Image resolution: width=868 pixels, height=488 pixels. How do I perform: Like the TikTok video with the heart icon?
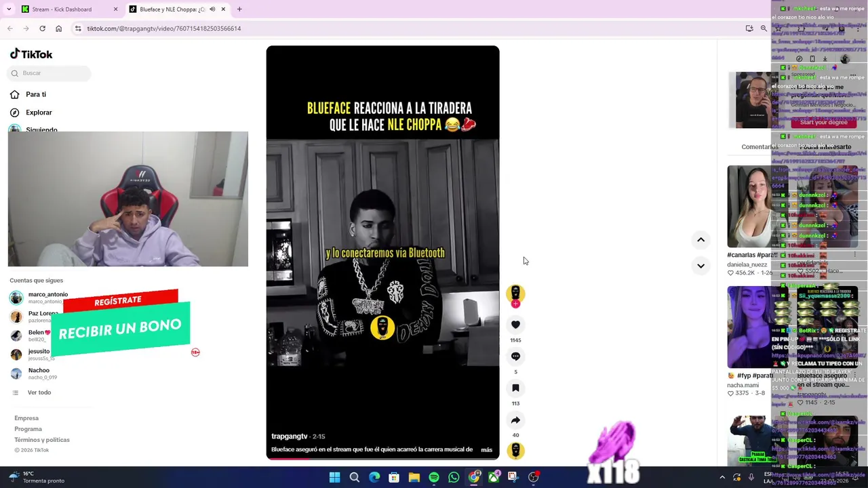pos(515,325)
